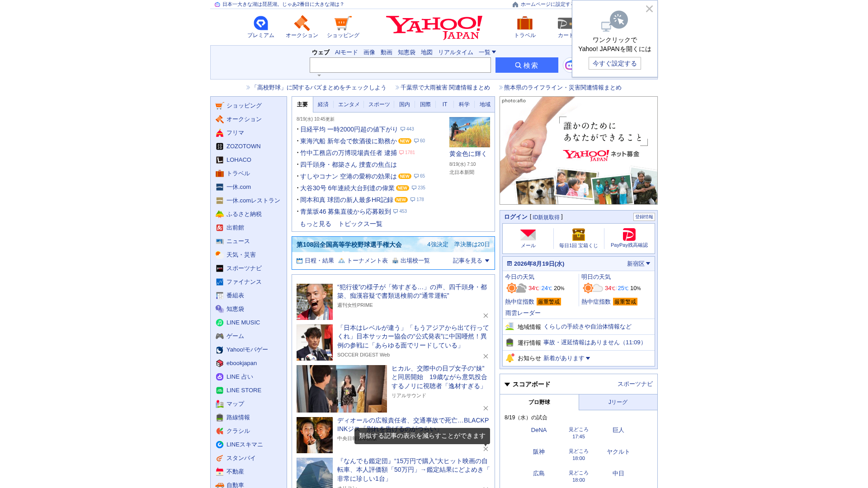
Task: Expand 記事を見る dropdown in baseball section
Action: tap(471, 261)
